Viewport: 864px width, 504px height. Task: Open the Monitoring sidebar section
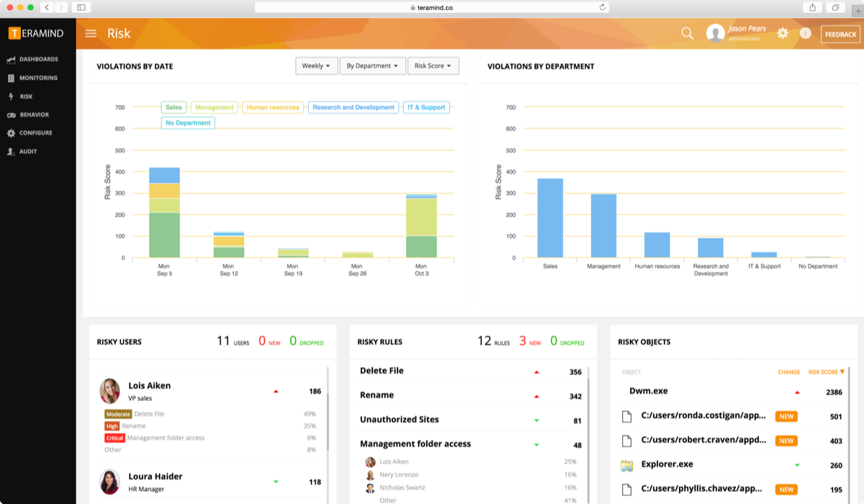click(38, 78)
